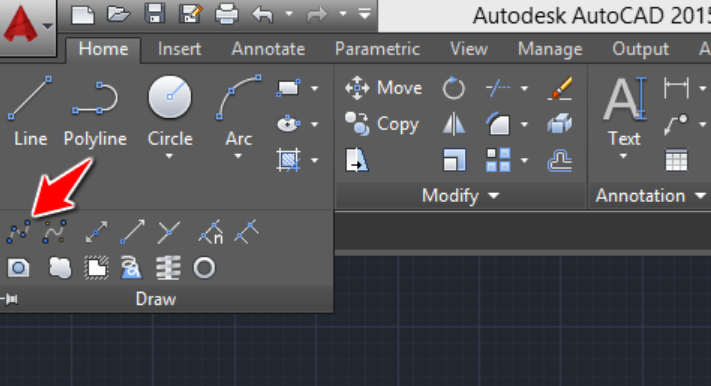The image size is (711, 386).
Task: Click the Move command button
Action: pos(384,88)
